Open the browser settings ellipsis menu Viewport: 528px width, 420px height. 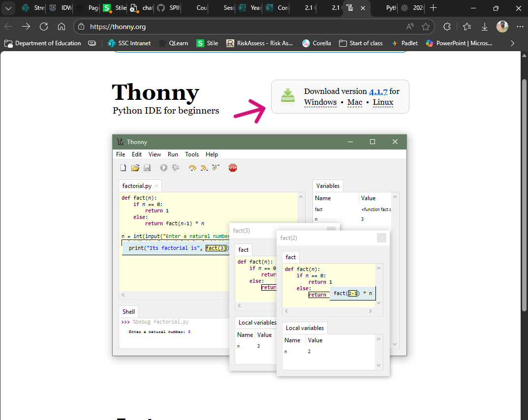pos(520,27)
